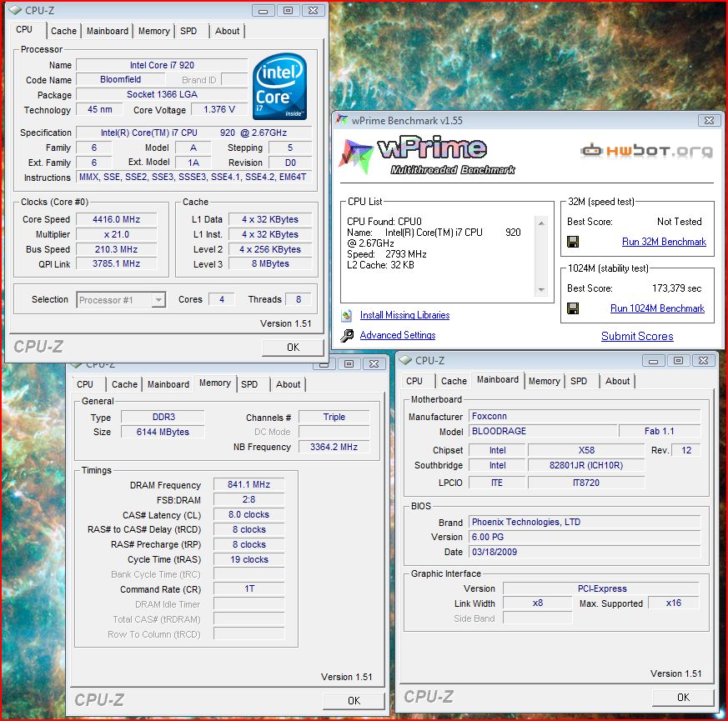728x721 pixels.
Task: Click the CPU-Z title icon in the Mainboard window
Action: coord(406,360)
